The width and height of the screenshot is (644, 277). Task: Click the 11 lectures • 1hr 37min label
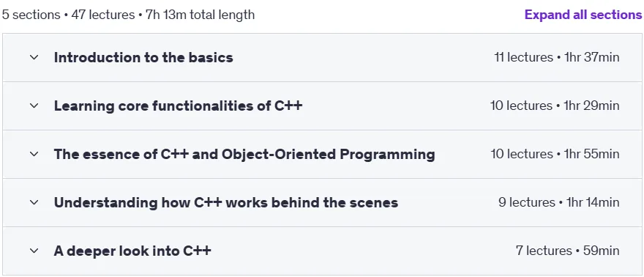(556, 58)
